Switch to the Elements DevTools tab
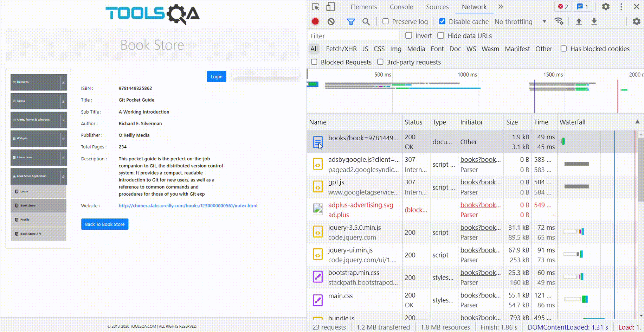Screen dimensions: 644x332 coord(363,7)
